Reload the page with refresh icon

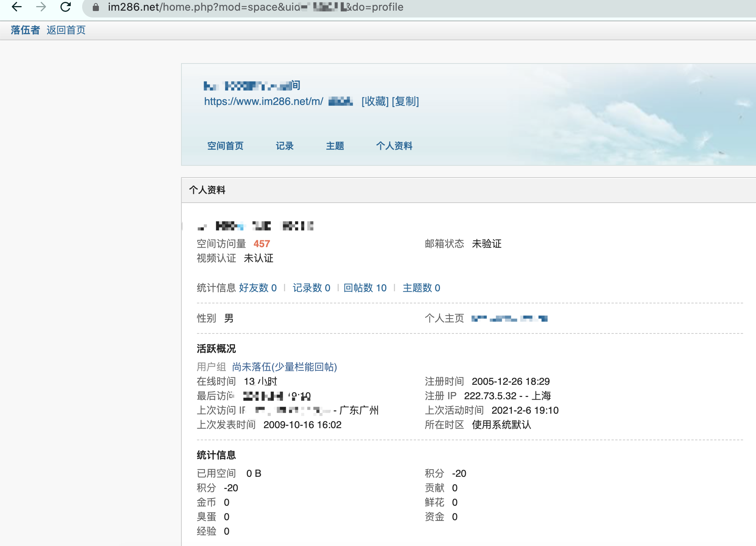tap(66, 7)
